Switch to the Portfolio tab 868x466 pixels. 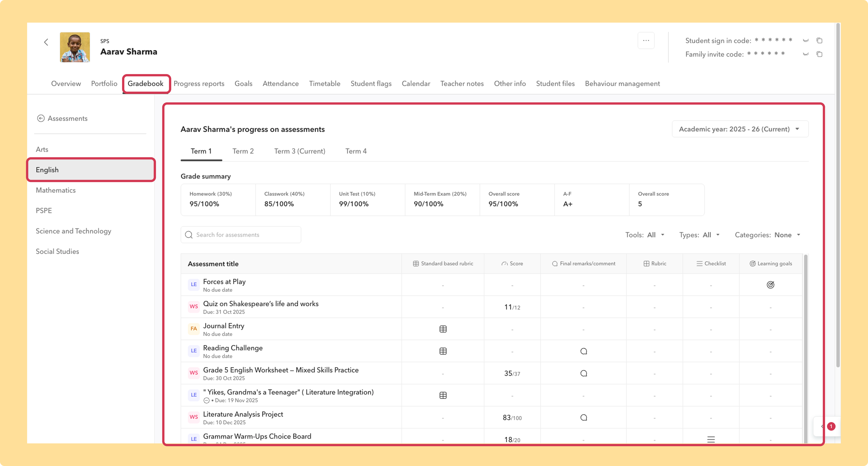click(x=104, y=84)
